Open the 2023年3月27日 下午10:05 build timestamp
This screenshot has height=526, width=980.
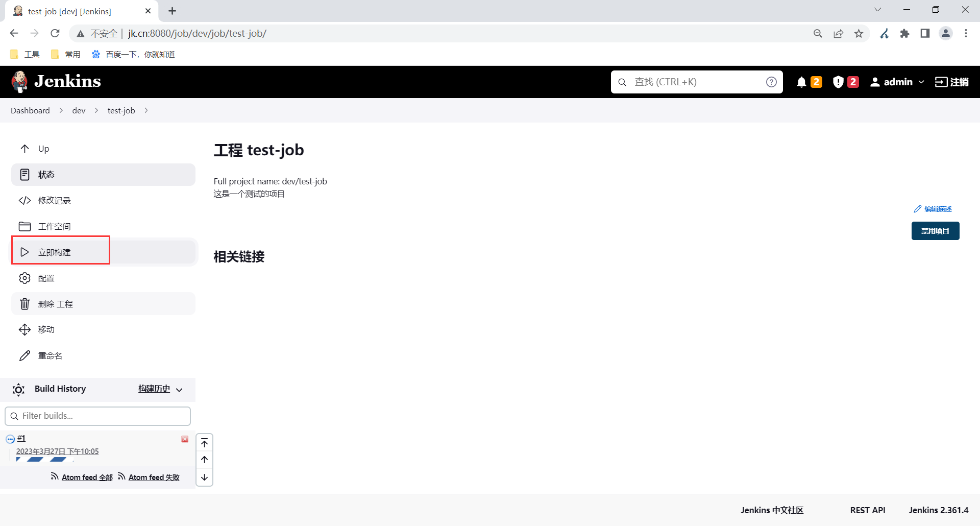click(x=57, y=451)
